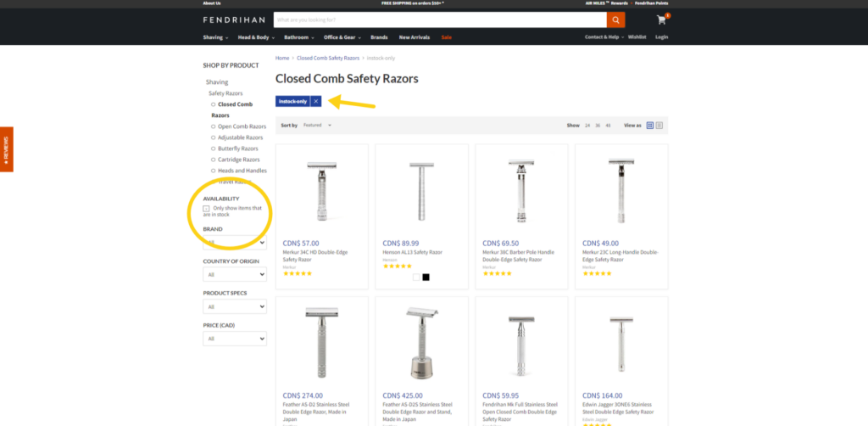
Task: Open the Henson AL13 razor image
Action: tap(422, 191)
